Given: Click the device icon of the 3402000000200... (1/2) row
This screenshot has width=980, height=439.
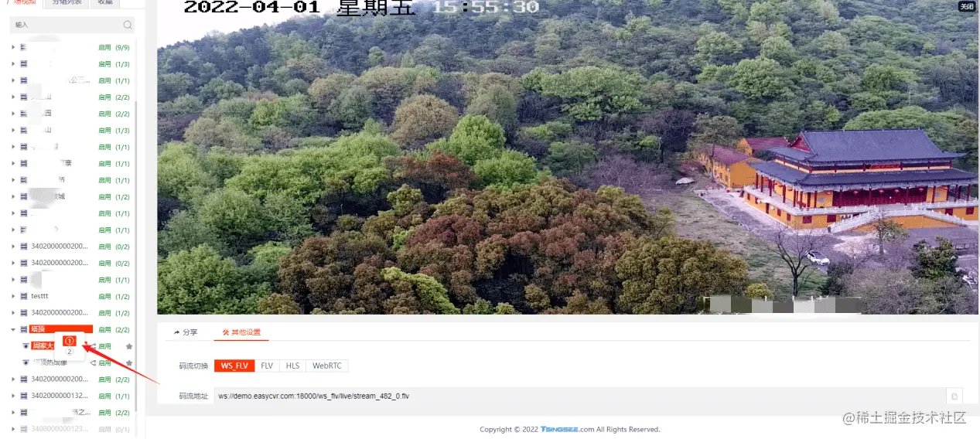Looking at the screenshot, I should tap(24, 313).
